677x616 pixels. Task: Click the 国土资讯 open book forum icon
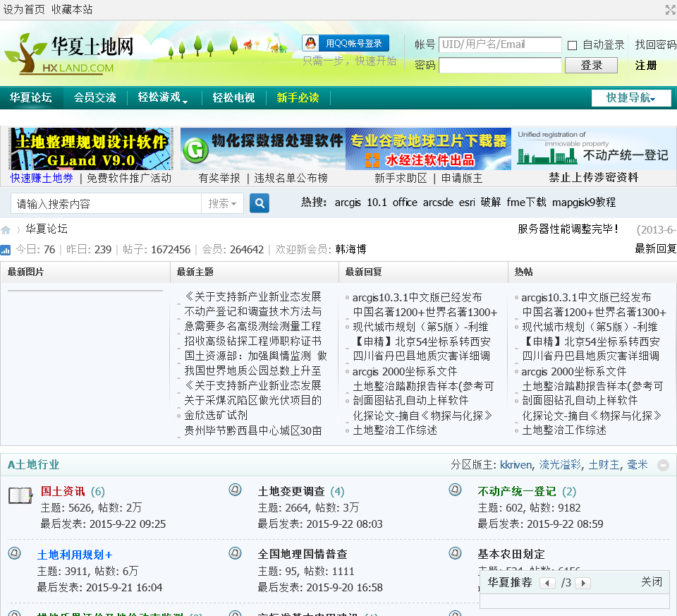20,495
